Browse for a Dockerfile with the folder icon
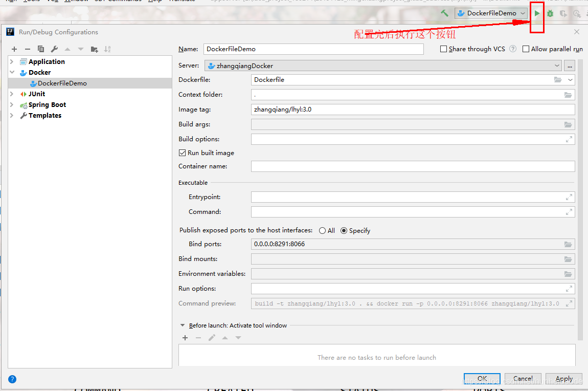588x391 pixels. point(558,80)
